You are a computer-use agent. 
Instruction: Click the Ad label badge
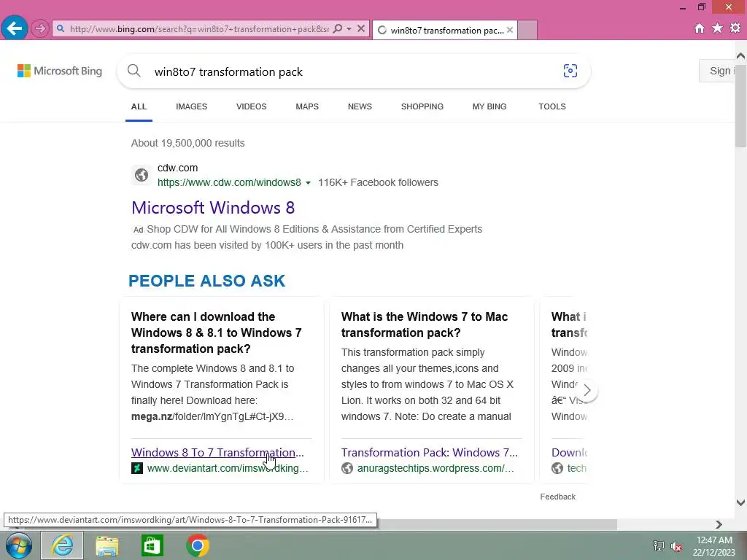coord(138,230)
